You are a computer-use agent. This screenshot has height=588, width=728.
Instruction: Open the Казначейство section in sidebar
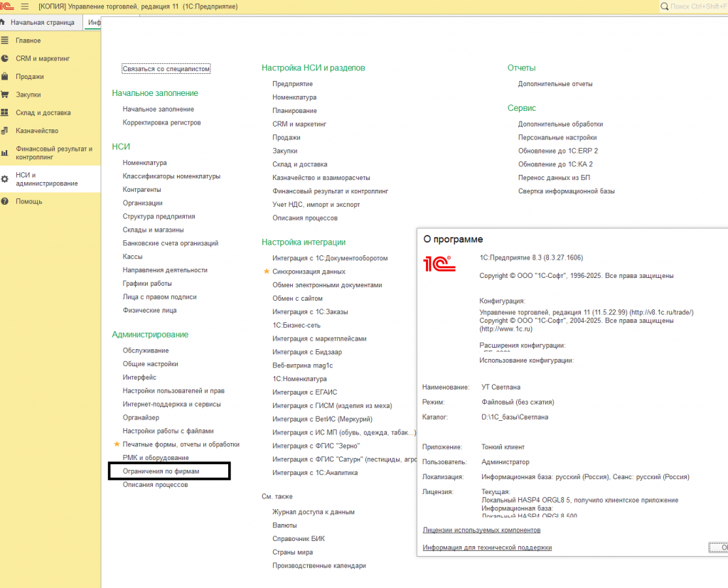click(x=37, y=131)
